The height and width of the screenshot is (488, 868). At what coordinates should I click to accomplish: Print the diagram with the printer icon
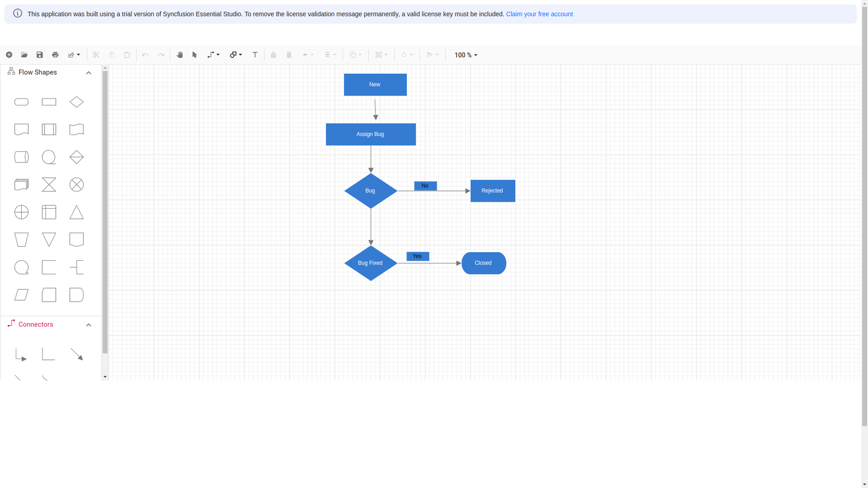55,55
